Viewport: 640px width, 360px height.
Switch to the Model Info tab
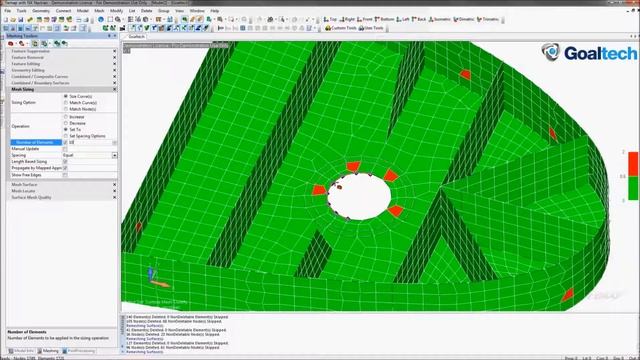click(x=21, y=351)
